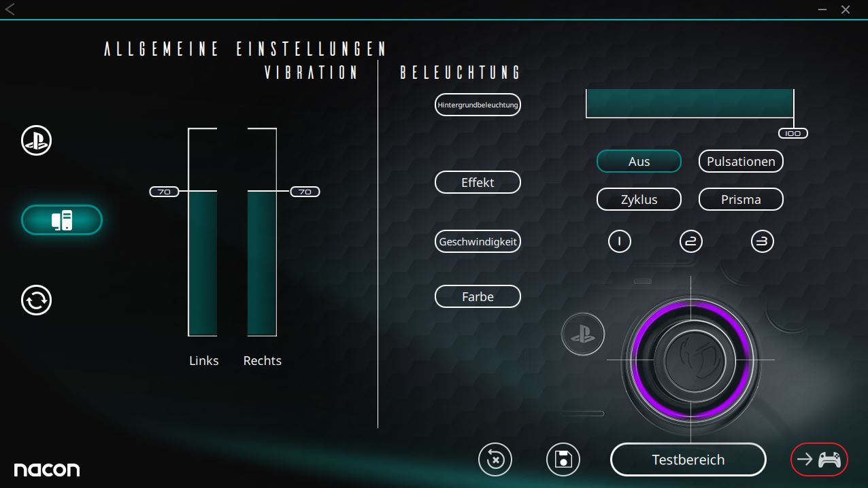Click the save disk icon
The image size is (868, 488).
pos(563,459)
